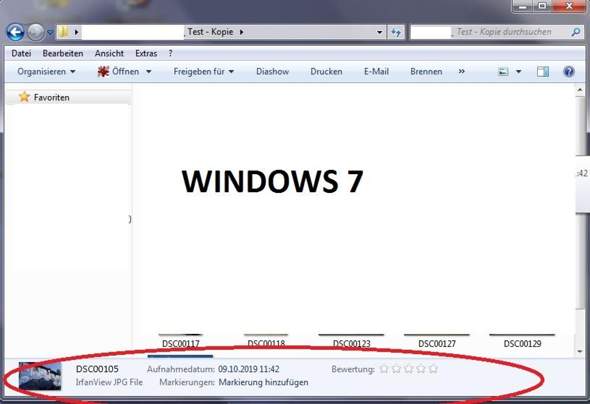Select Favoriten in navigation pane
590x404 pixels.
52,97
